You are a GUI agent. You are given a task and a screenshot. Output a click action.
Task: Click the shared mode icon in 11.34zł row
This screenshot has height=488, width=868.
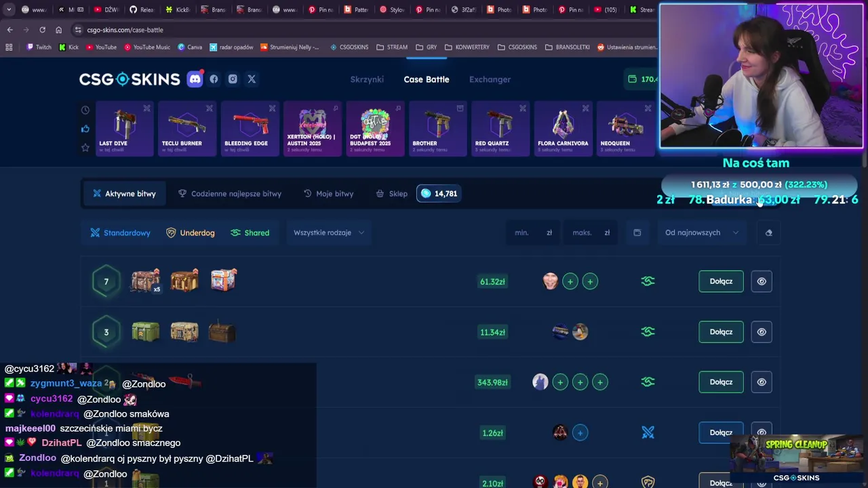point(648,332)
